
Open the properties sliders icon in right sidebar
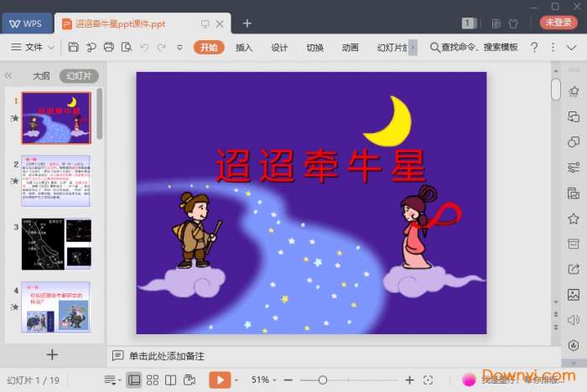click(573, 168)
